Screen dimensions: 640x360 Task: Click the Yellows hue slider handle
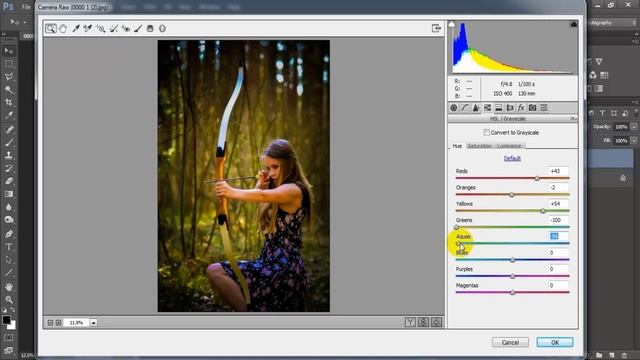543,211
